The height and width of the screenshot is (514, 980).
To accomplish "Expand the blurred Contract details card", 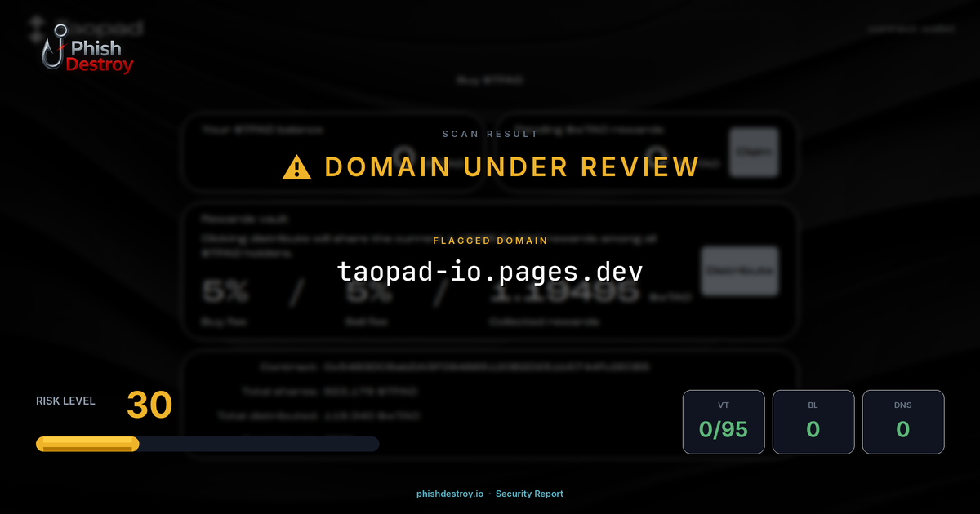I will 490,392.
